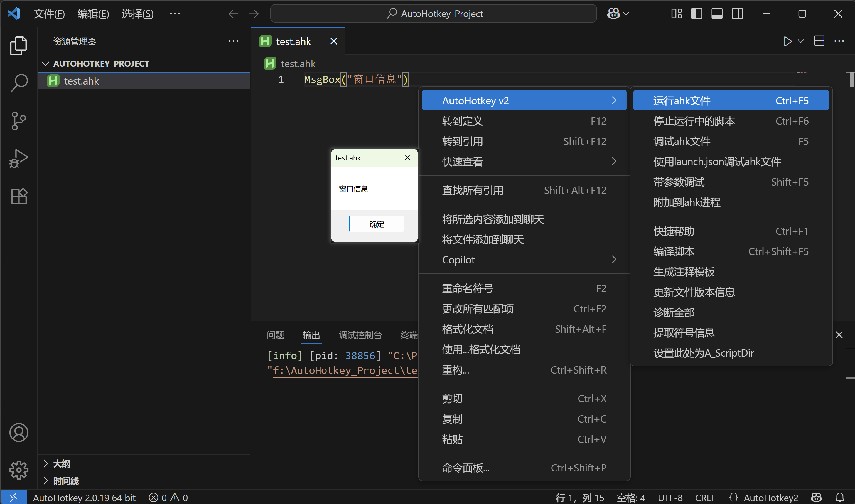The height and width of the screenshot is (504, 855).
Task: Open the run button dropdown arrow
Action: [x=801, y=41]
